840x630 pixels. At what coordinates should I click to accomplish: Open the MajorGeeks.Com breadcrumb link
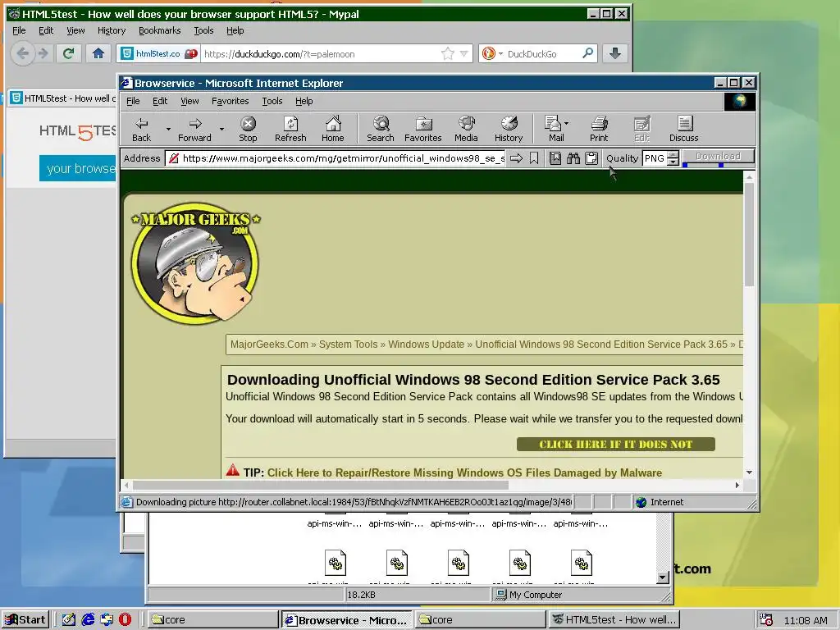269,345
